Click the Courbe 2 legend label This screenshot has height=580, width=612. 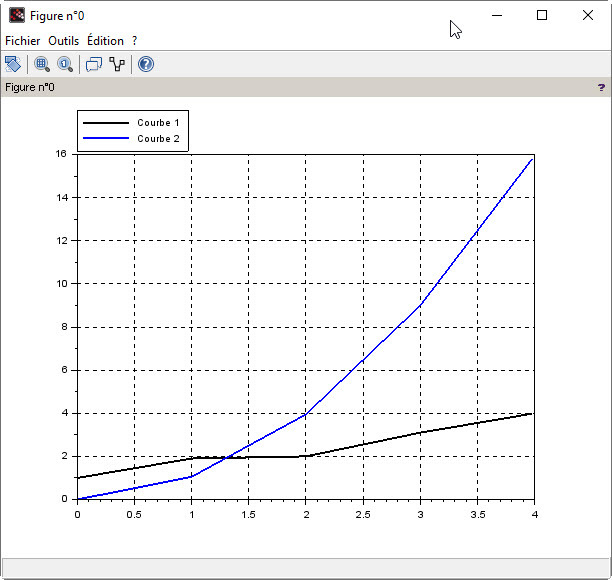(158, 139)
